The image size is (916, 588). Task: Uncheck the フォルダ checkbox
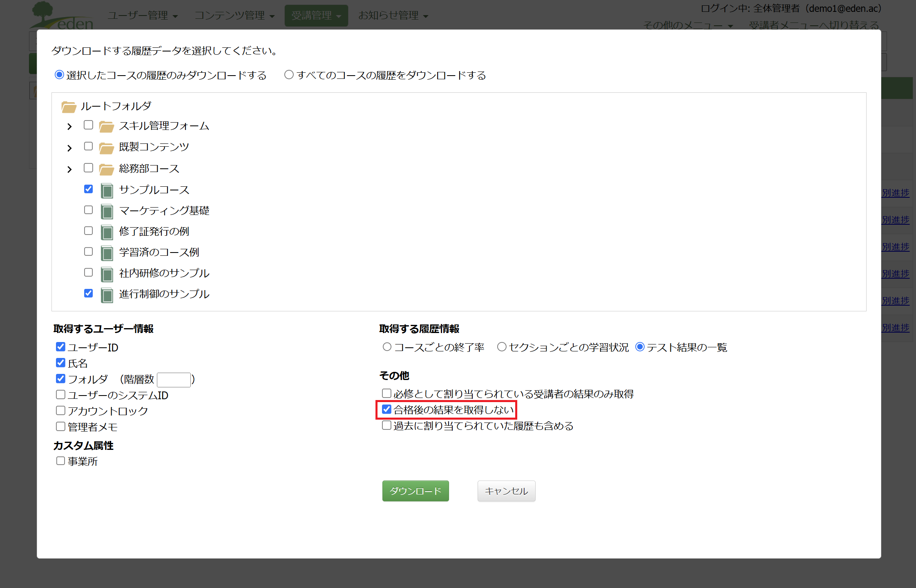(60, 379)
